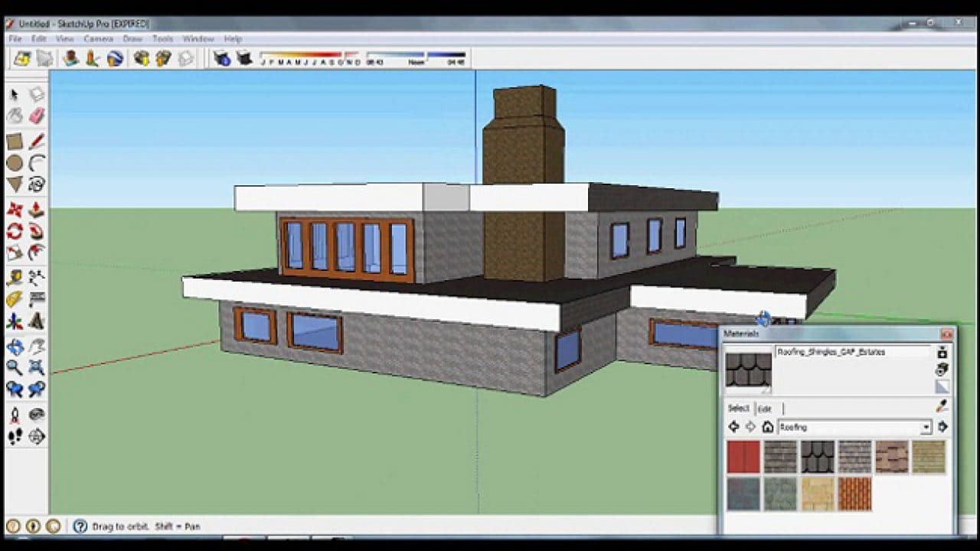Viewport: 980px width, 551px height.
Task: Return to In Model materials via home button
Action: click(767, 426)
